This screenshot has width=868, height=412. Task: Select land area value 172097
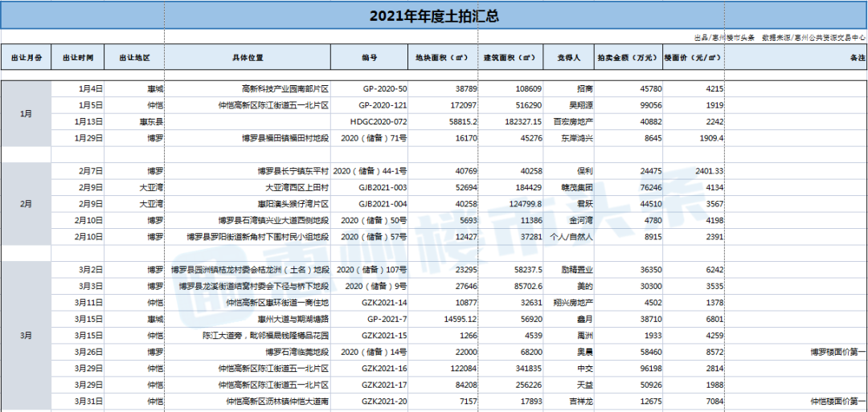point(443,105)
